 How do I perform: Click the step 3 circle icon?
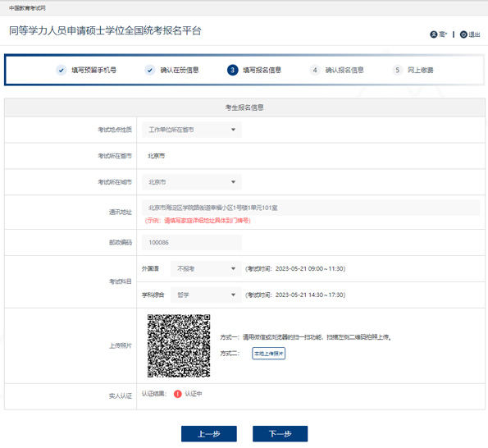(x=232, y=70)
